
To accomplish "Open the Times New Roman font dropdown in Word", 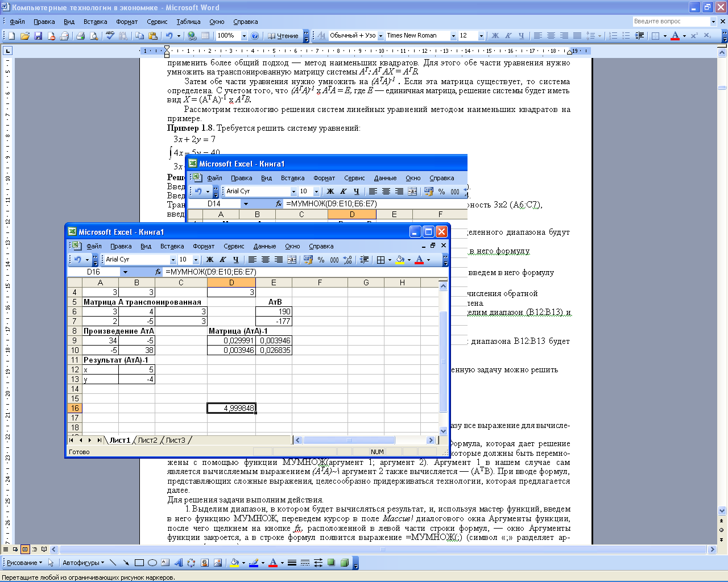I will click(x=453, y=36).
